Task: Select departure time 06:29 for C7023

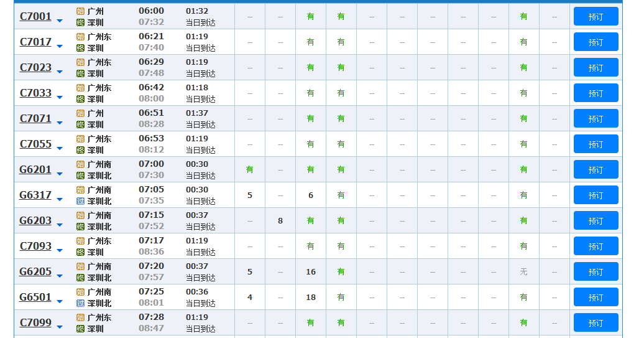Action: coord(151,62)
